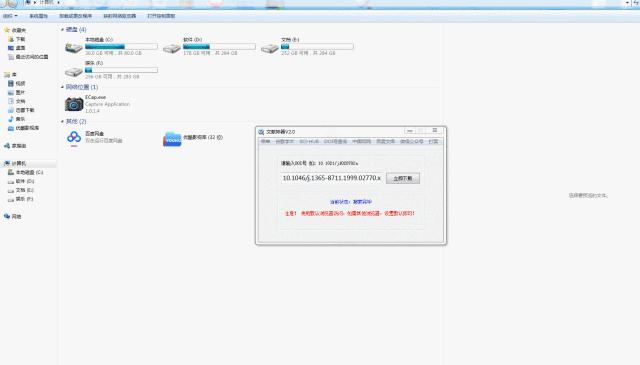640x365 pixels.
Task: Click the download button beside DOI field
Action: pos(403,178)
